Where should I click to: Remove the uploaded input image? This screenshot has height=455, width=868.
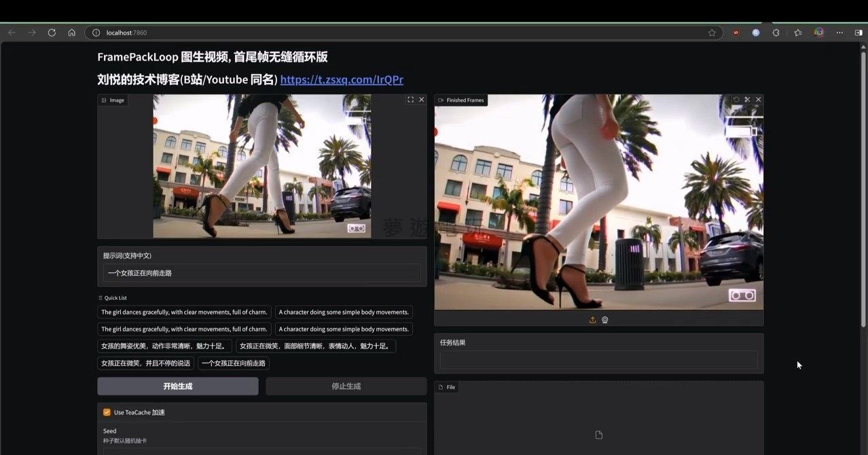pyautogui.click(x=421, y=100)
